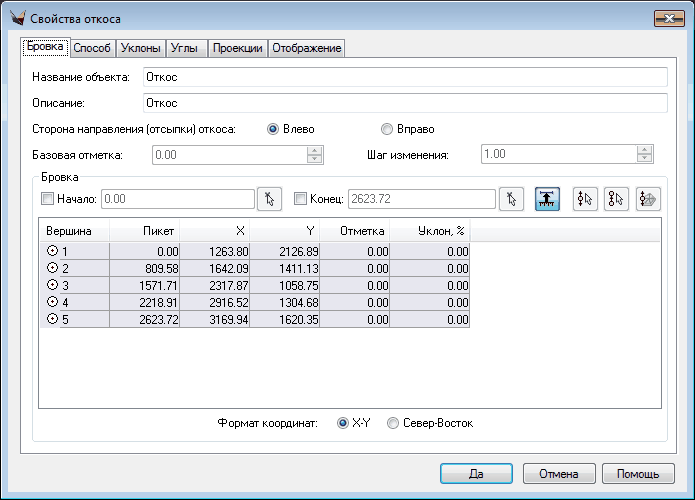
Task: Enable the Начало checkbox
Action: click(47, 199)
